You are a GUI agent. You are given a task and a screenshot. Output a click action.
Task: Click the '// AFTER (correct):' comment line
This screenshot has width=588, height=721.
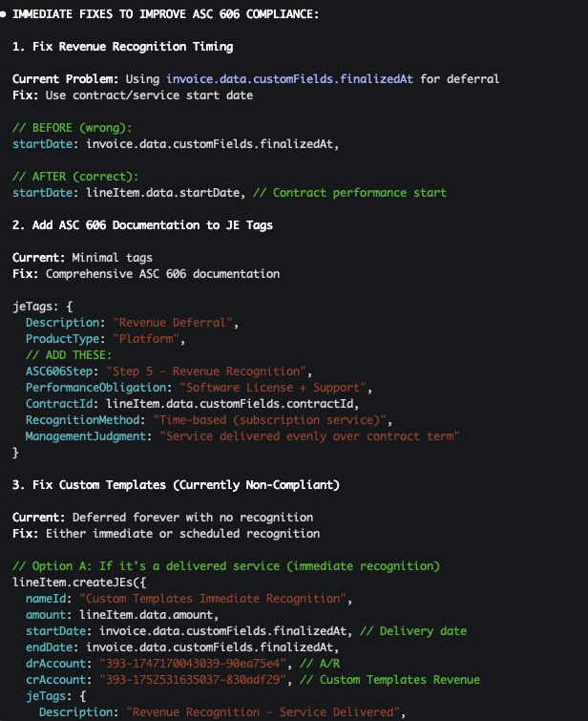(x=75, y=177)
